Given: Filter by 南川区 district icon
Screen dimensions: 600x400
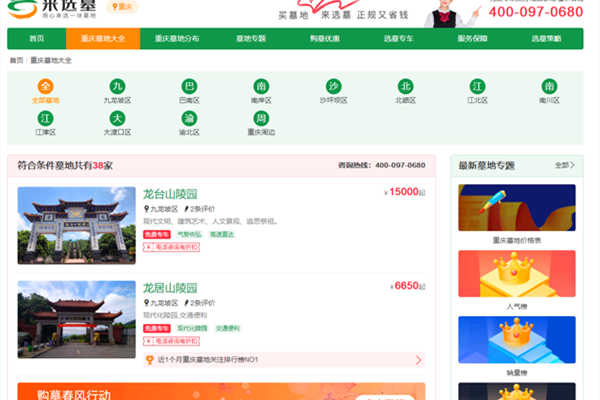Looking at the screenshot, I should click(x=549, y=86).
